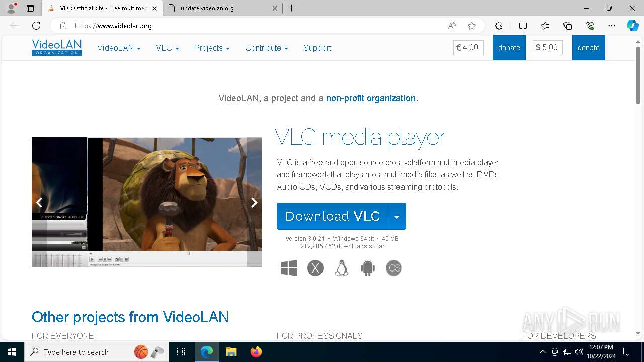
Task: Click the dollar donation amount field
Action: click(548, 48)
